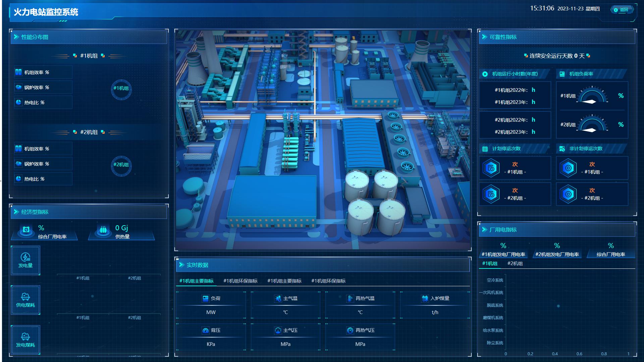Click the #2机组 circular badge in 性能分布图

[x=121, y=166]
